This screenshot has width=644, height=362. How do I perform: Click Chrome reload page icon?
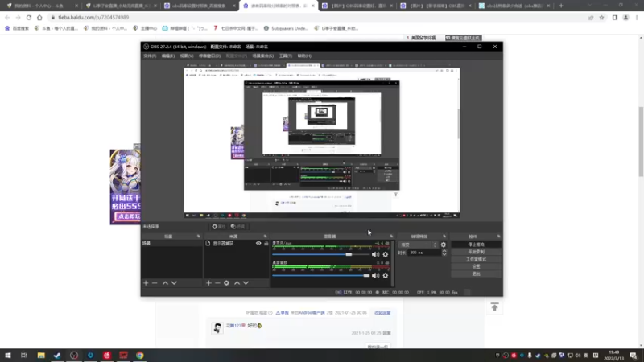[29, 17]
